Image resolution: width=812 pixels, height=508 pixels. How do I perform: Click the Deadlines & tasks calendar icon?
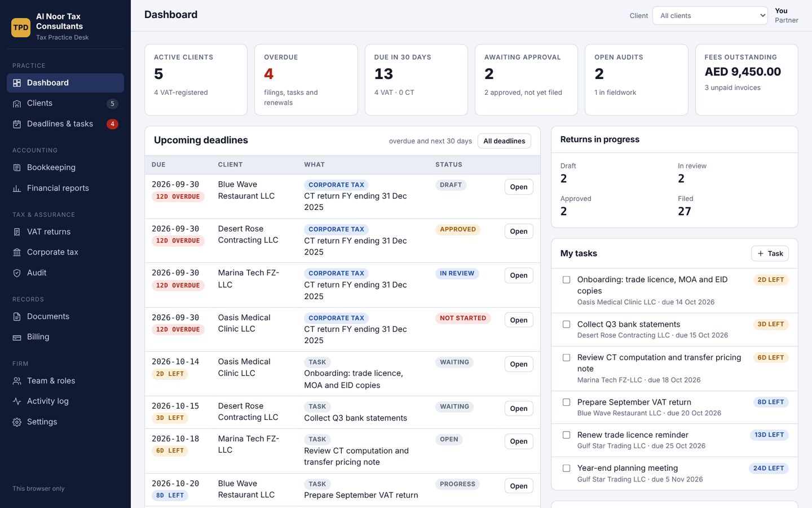pos(17,124)
